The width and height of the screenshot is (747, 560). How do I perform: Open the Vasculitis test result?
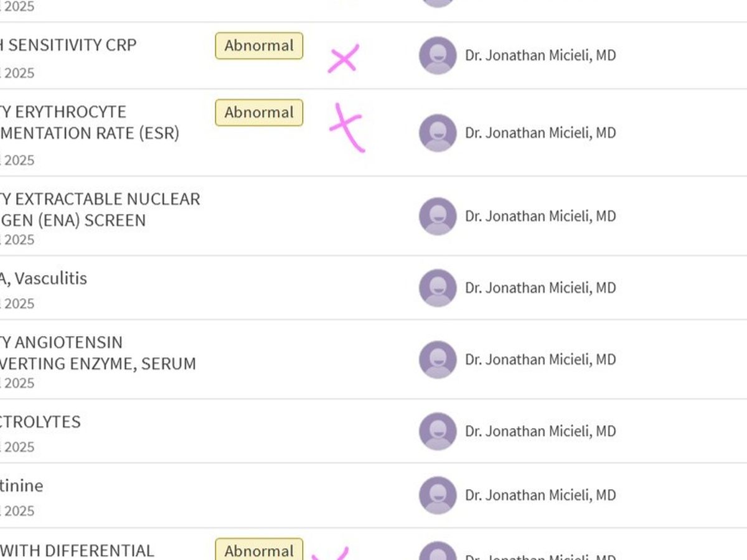(x=44, y=278)
